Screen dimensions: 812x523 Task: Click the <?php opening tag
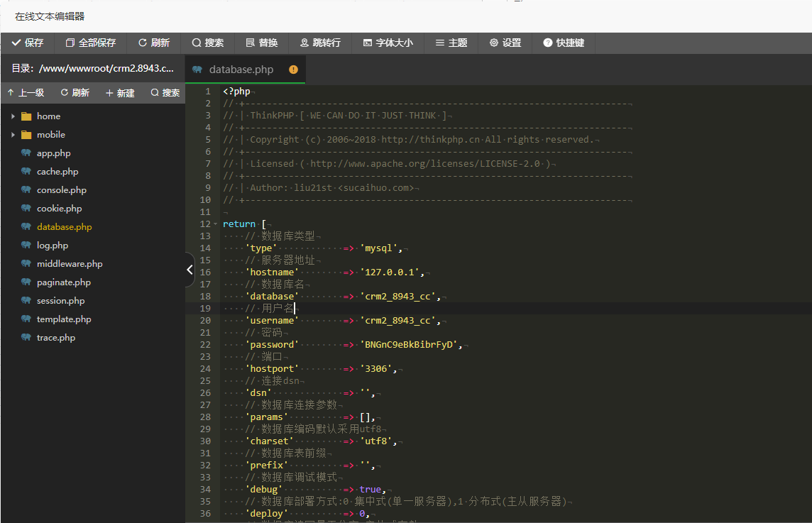[236, 92]
